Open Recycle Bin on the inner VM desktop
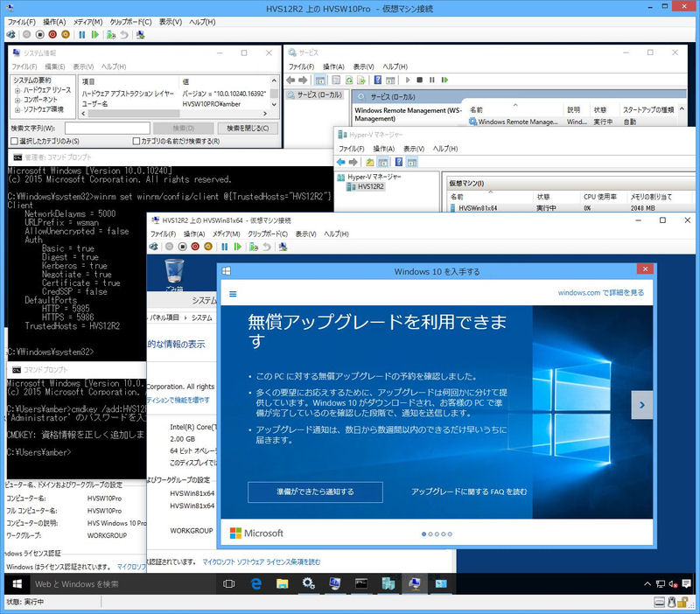The height and width of the screenshot is (614, 700). 174,274
